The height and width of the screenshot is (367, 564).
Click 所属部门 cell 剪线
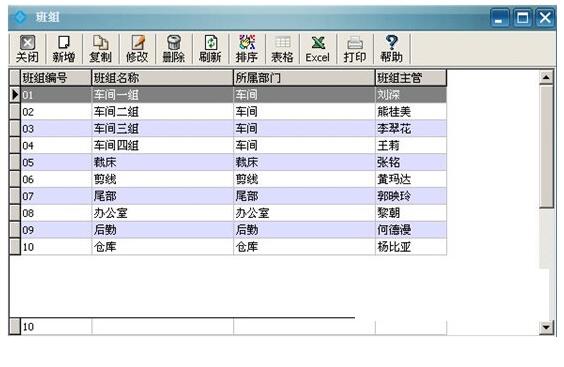tap(304, 179)
